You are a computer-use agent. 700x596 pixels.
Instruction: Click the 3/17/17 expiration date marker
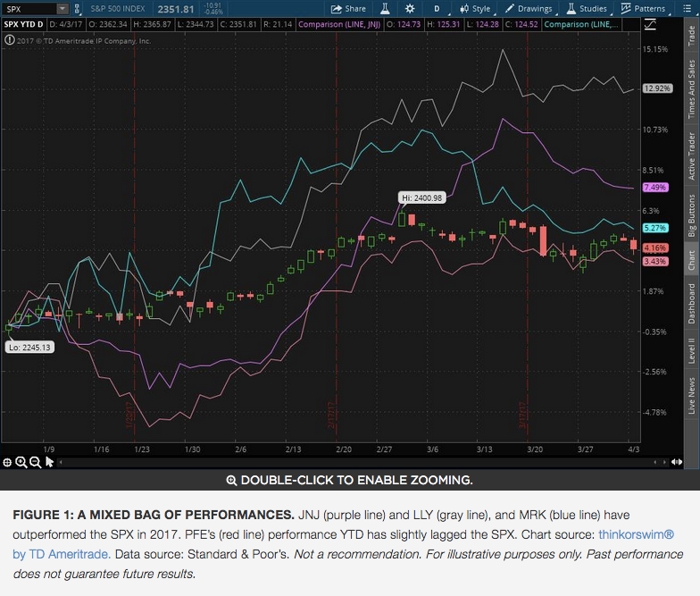pyautogui.click(x=523, y=416)
